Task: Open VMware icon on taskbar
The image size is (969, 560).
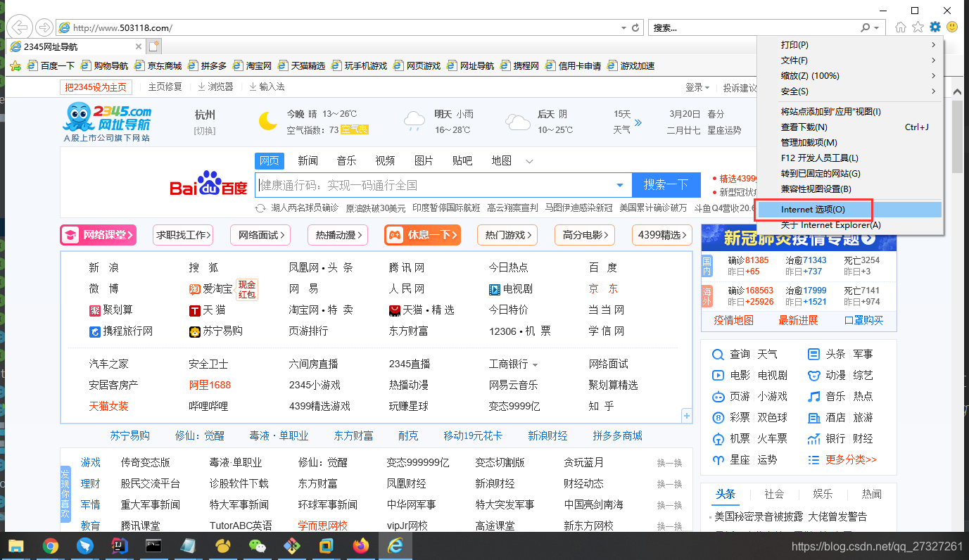Action: click(326, 545)
